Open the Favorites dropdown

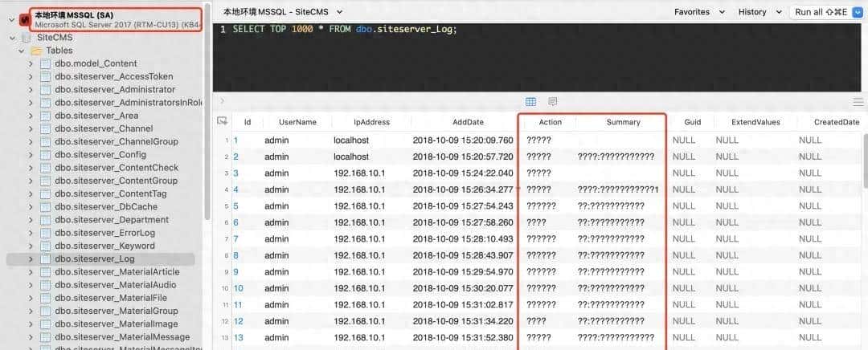[x=699, y=11]
